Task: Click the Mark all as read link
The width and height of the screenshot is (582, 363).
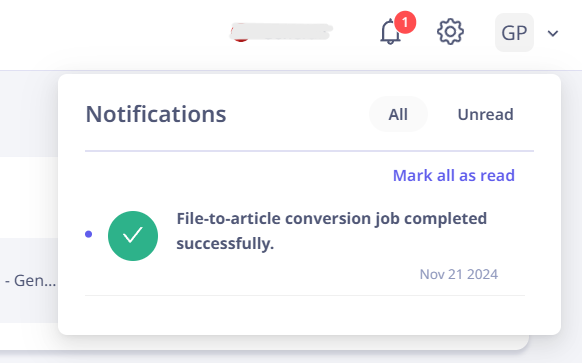Action: pos(454,175)
